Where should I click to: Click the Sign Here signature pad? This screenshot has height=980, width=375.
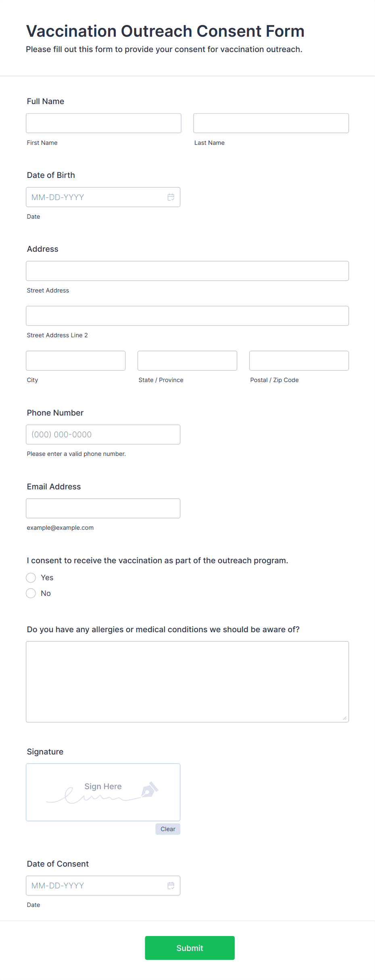[103, 791]
